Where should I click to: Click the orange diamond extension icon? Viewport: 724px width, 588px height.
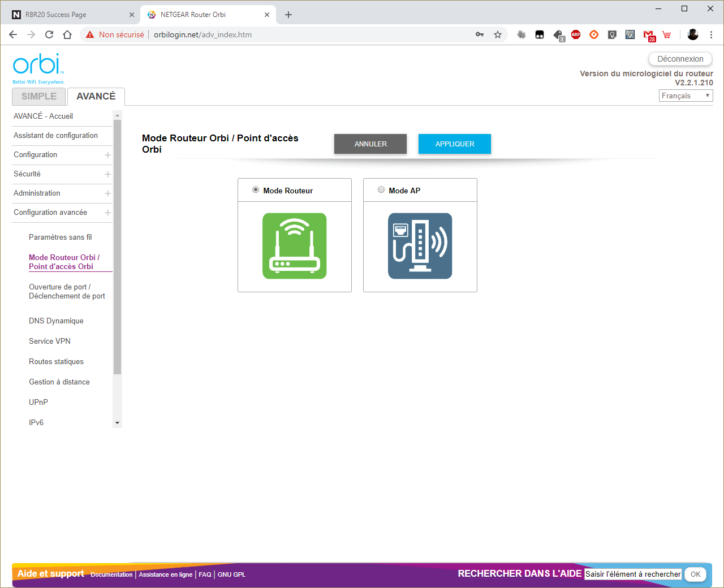[x=594, y=34]
